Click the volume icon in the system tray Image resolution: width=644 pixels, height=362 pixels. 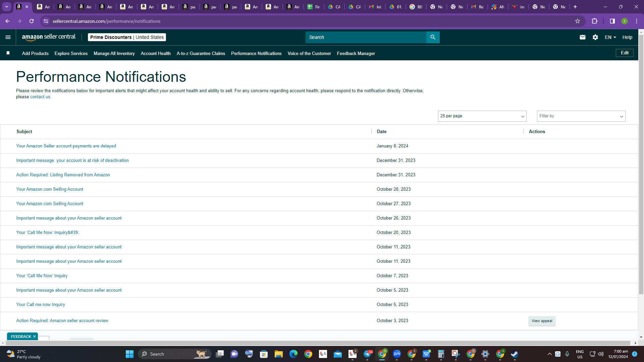(601, 354)
